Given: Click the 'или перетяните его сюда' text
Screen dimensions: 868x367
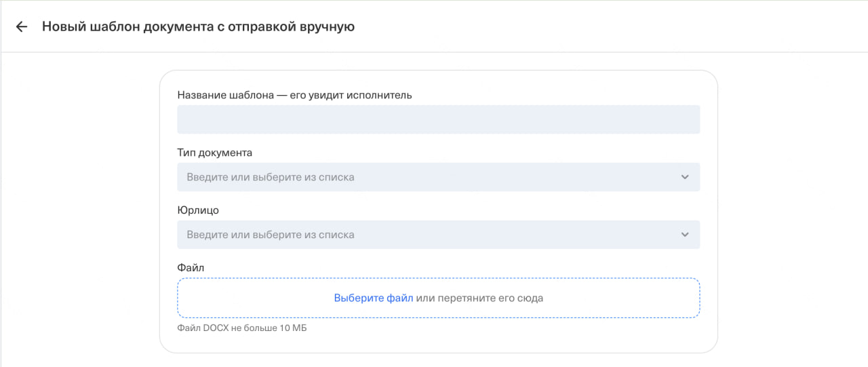Looking at the screenshot, I should click(x=479, y=298).
